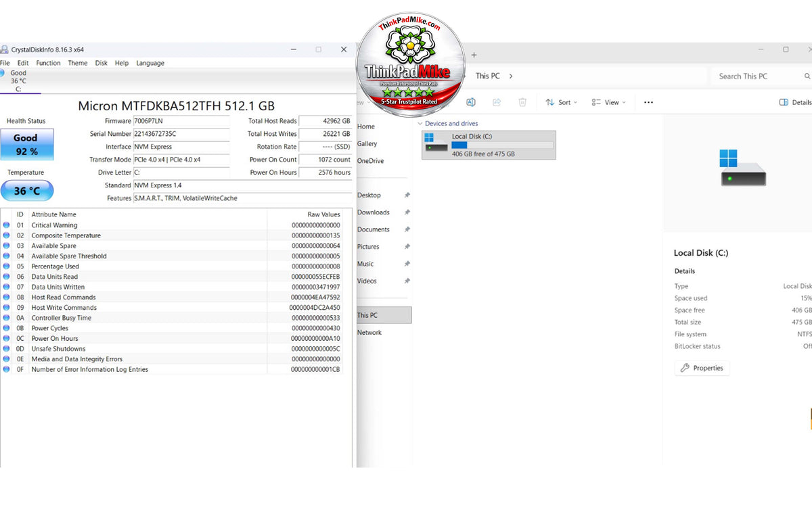Collapse the Devices and drives group
The width and height of the screenshot is (812, 510).
pos(420,124)
